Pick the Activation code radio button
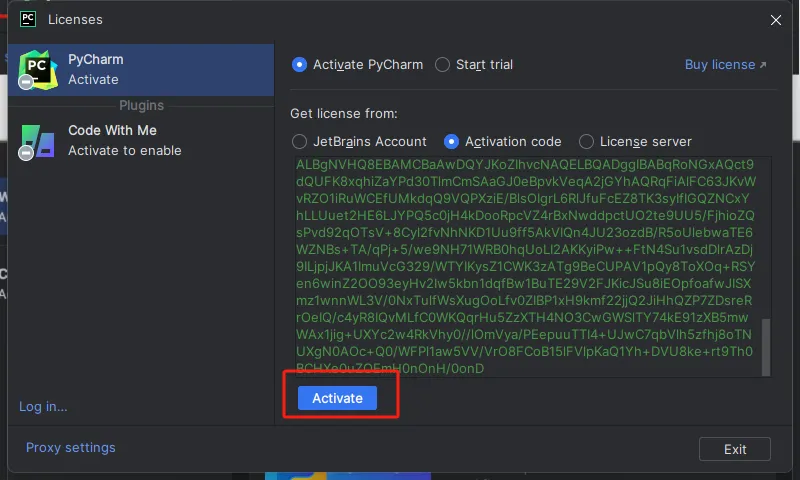Image resolution: width=800 pixels, height=480 pixels. pyautogui.click(x=451, y=142)
